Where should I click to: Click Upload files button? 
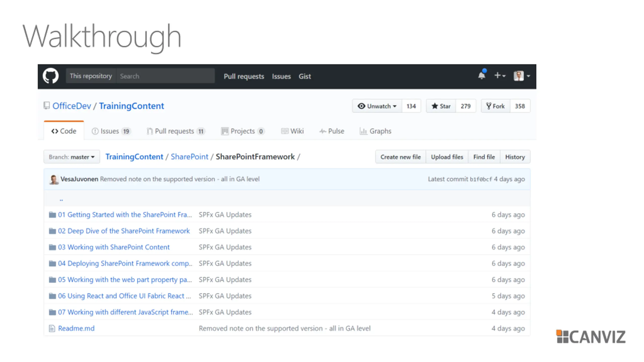[x=447, y=157]
